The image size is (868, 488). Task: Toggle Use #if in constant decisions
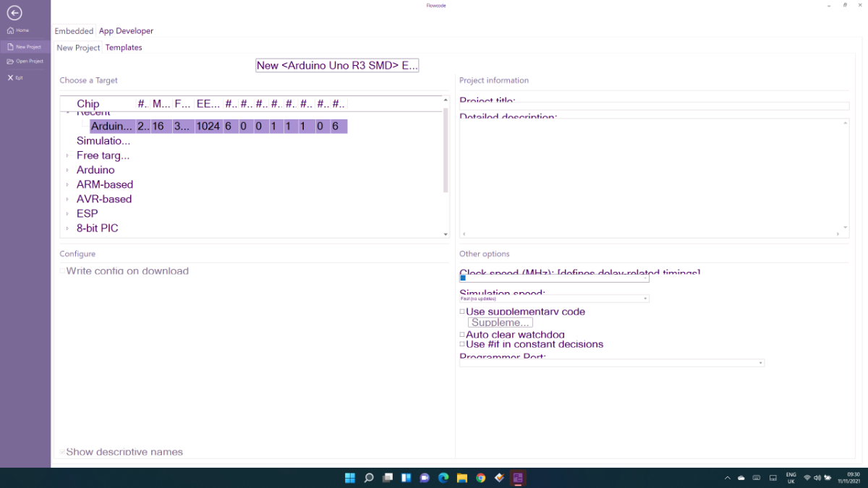coord(462,344)
